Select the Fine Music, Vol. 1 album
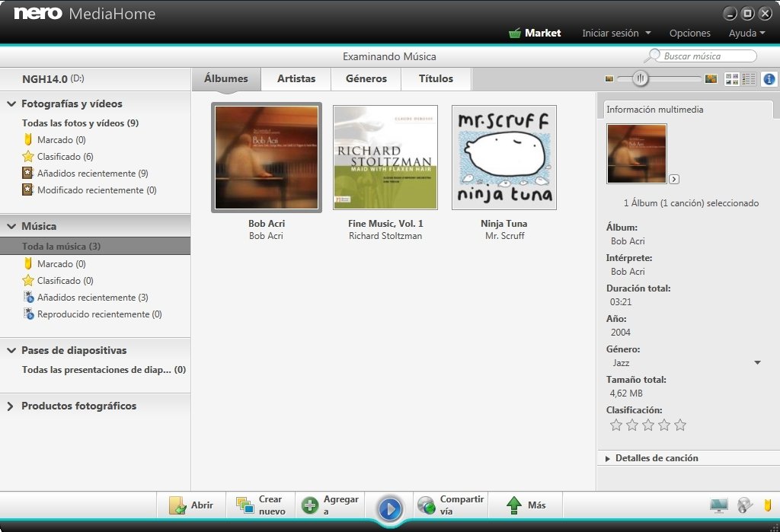 pyautogui.click(x=385, y=158)
